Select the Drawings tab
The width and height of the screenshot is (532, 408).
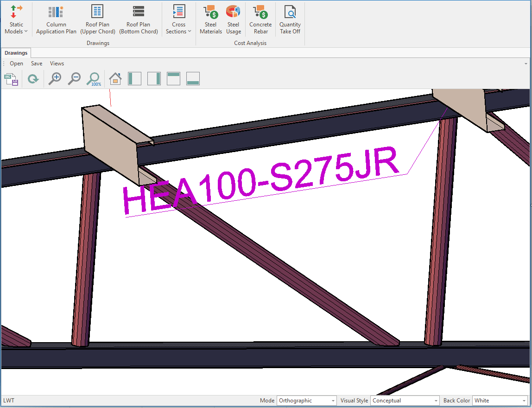[x=16, y=53]
